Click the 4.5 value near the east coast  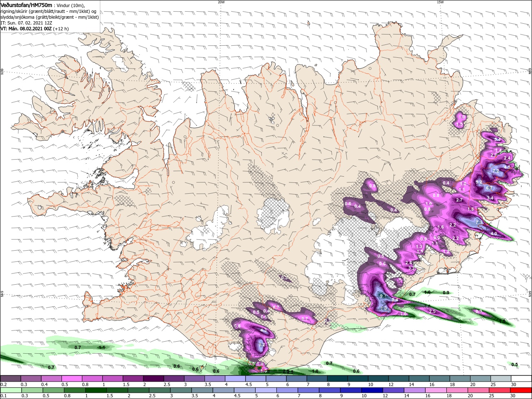point(507,167)
